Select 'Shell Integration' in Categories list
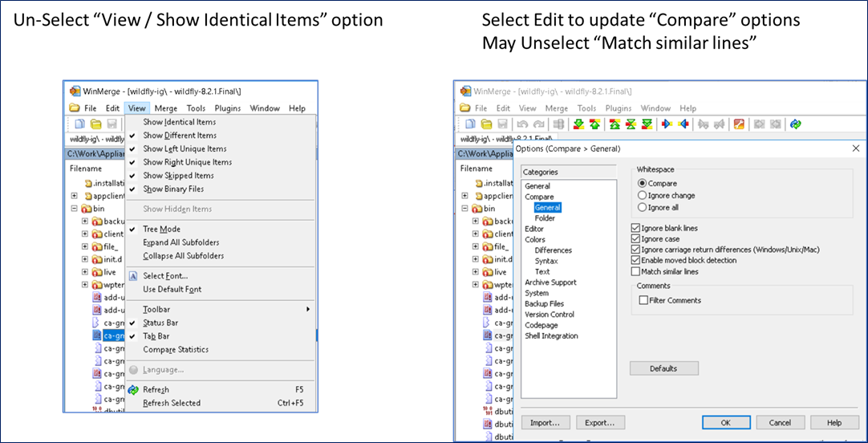This screenshot has width=868, height=443. coord(551,335)
